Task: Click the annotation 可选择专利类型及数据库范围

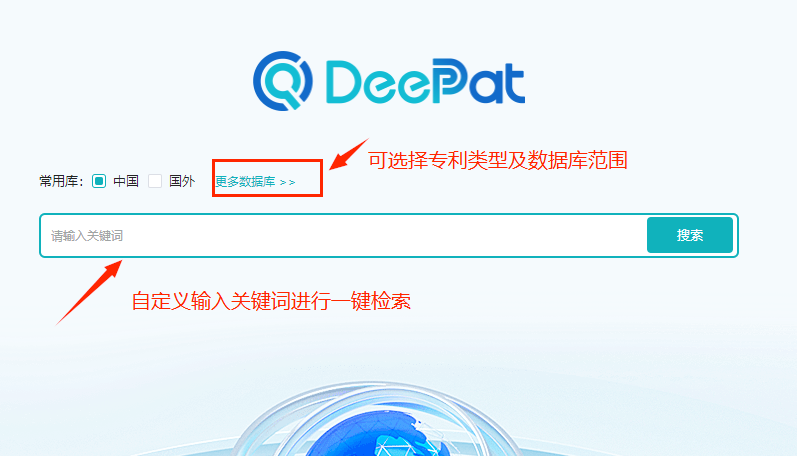Action: (498, 160)
